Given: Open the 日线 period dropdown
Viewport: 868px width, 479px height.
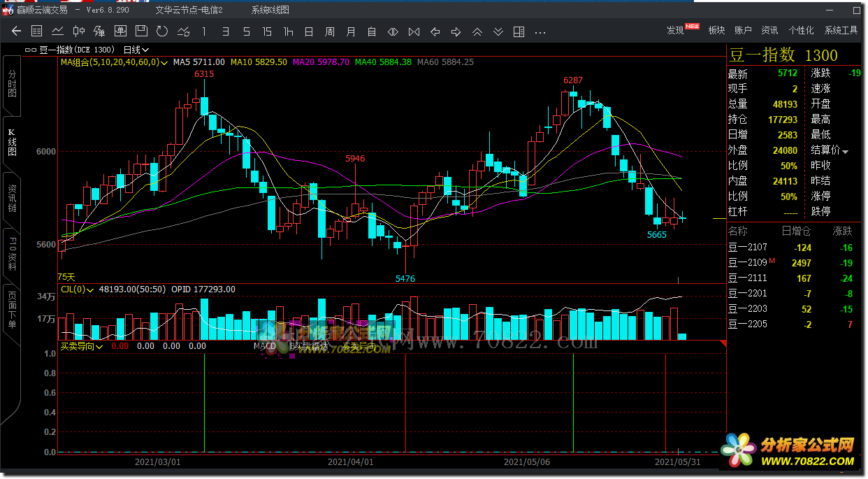Looking at the screenshot, I should click(x=136, y=50).
